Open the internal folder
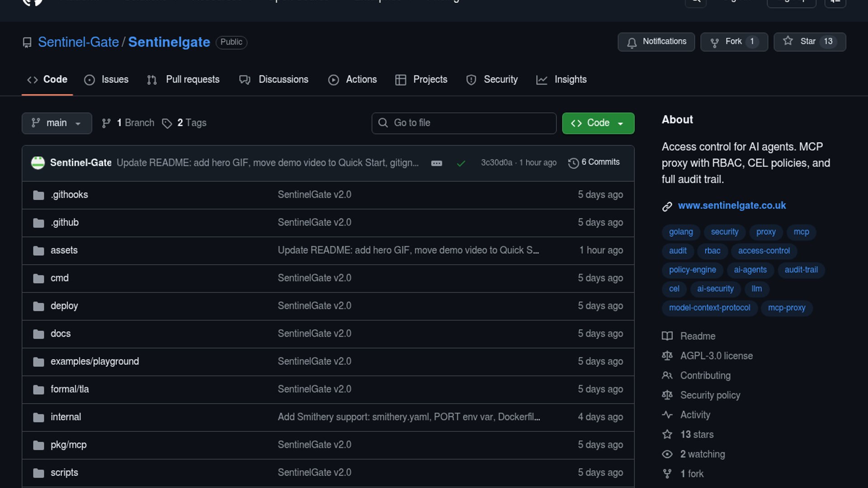 [x=66, y=417]
